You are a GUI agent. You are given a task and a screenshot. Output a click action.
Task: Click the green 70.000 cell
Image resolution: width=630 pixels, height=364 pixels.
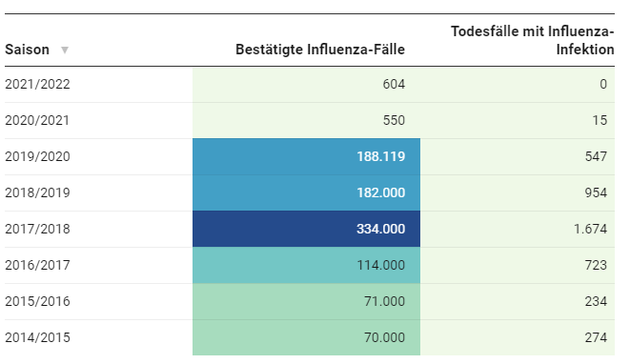coord(306,337)
